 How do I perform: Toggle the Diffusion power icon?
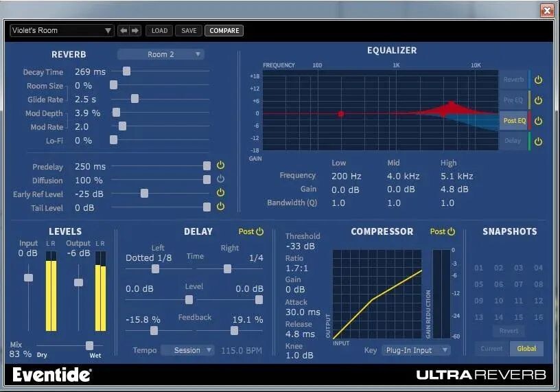221,178
